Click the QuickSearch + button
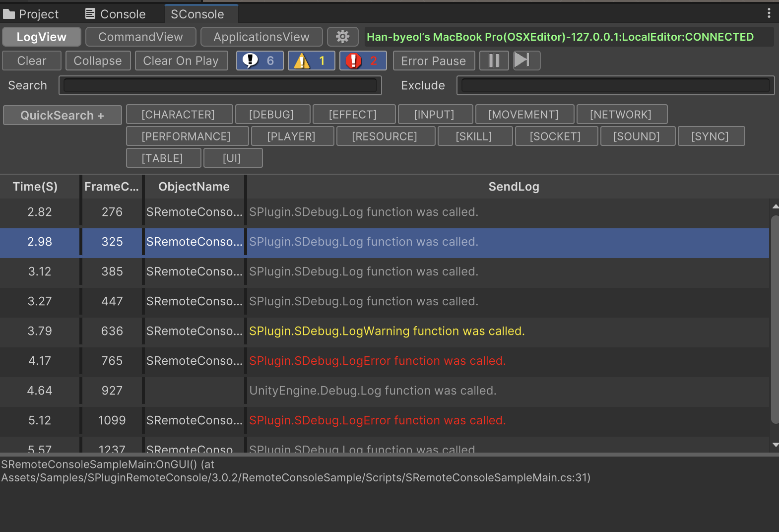779x532 pixels. (63, 115)
